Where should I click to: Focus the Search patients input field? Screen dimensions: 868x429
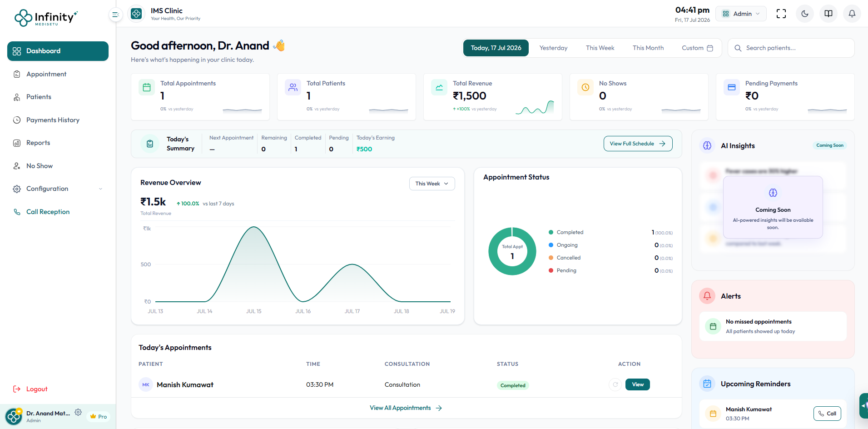[791, 48]
